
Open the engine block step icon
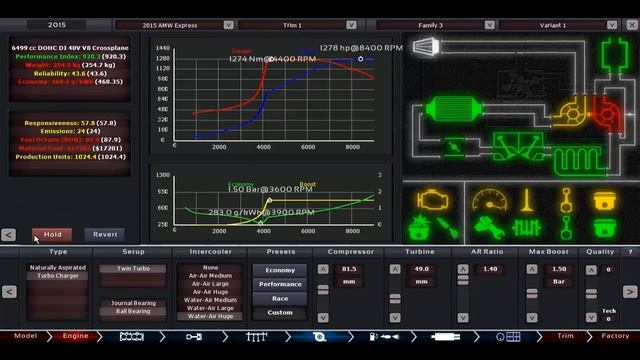131,337
